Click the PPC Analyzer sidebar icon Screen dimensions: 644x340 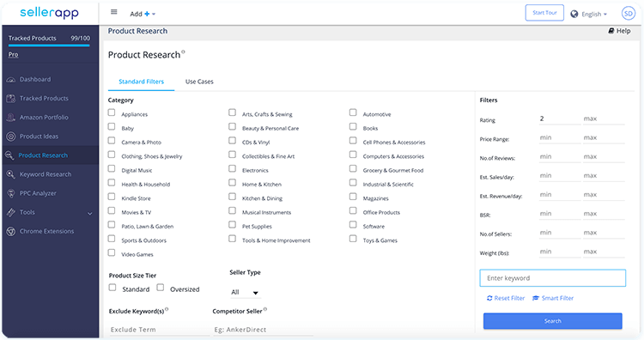11,193
